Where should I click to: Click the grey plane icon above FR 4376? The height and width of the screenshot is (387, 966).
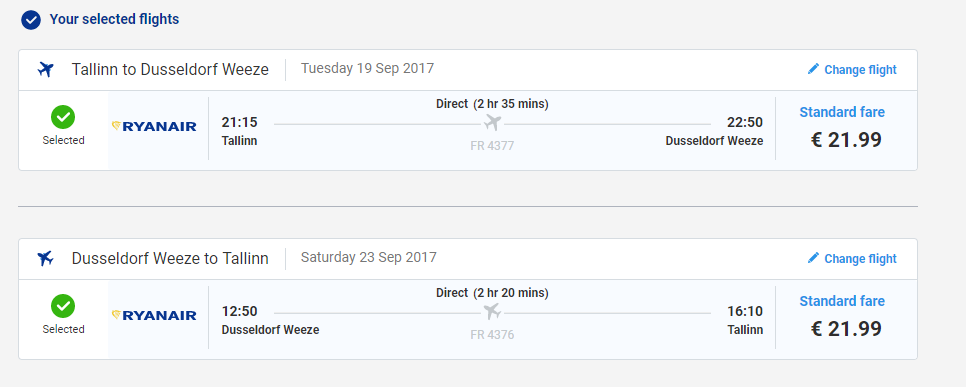point(492,312)
